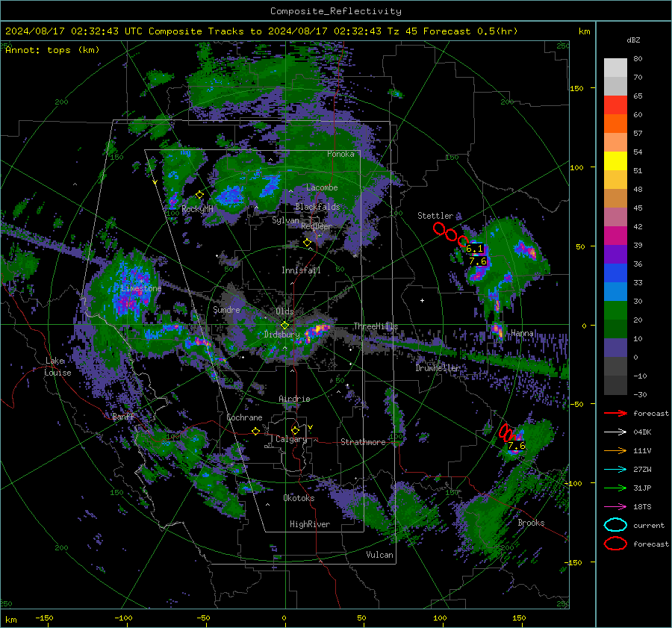Click the Innisfail city label
The image size is (672, 628).
coord(301,270)
